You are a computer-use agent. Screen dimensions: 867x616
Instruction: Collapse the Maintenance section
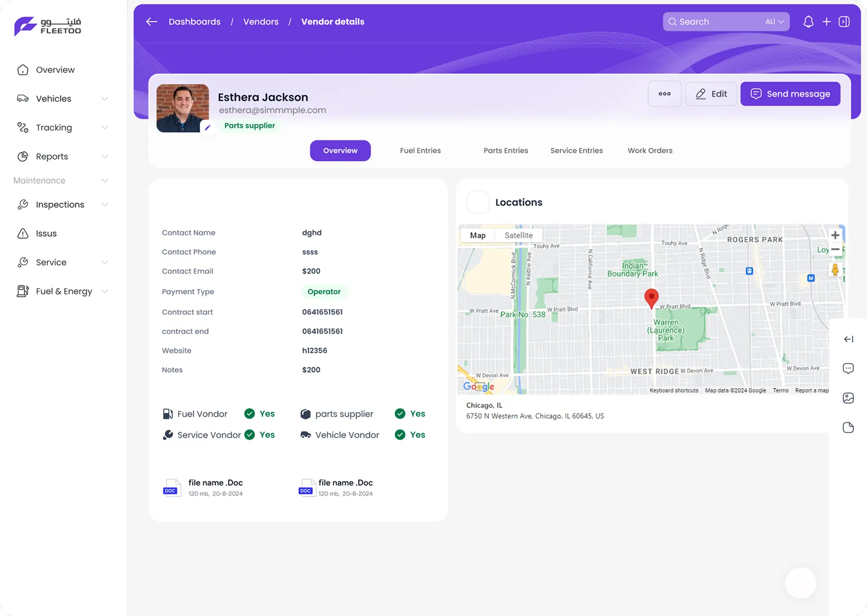105,180
